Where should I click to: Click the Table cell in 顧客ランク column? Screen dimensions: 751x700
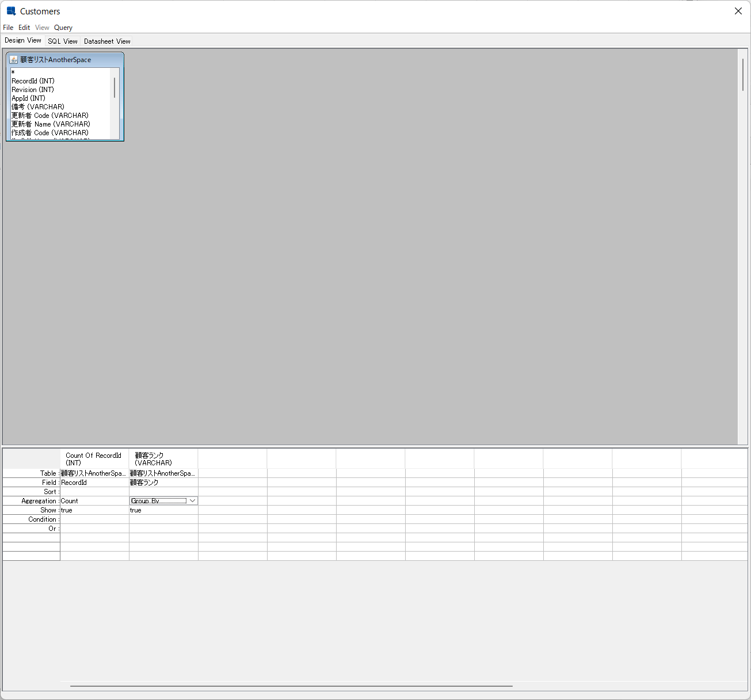pyautogui.click(x=163, y=473)
